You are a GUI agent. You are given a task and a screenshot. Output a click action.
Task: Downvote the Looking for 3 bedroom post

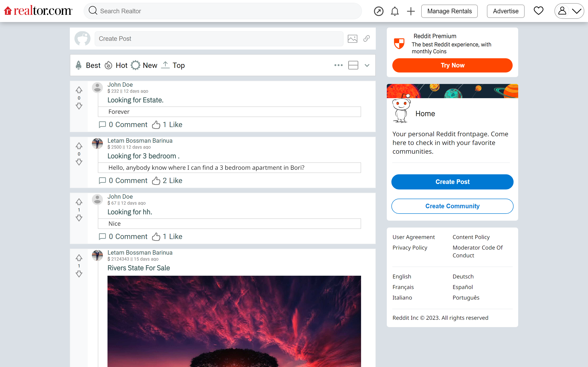(79, 162)
